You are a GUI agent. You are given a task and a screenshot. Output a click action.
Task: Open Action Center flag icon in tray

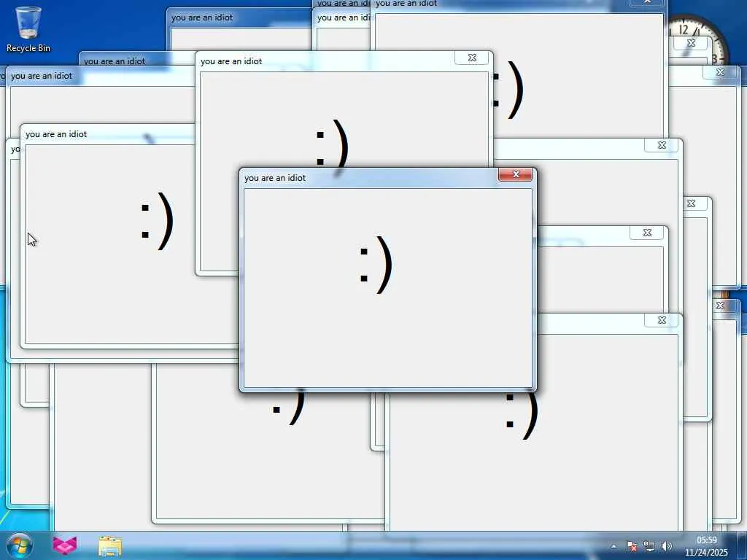click(x=631, y=546)
